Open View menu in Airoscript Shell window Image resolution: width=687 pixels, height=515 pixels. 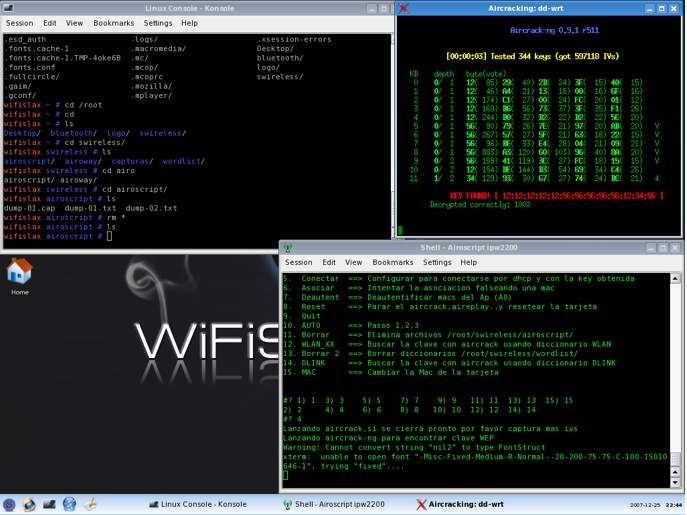tap(353, 262)
